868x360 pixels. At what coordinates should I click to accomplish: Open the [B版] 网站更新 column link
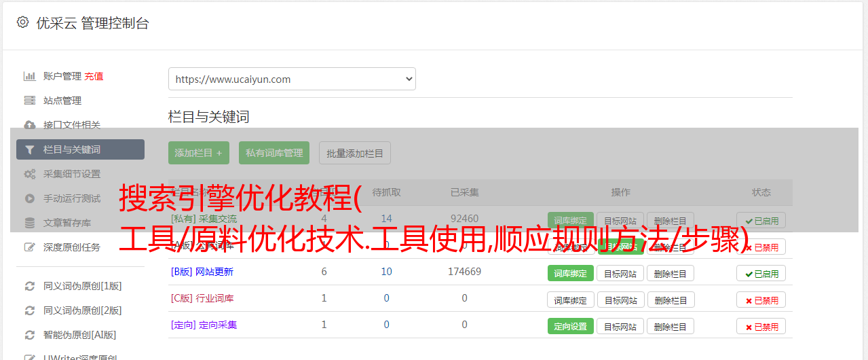click(x=202, y=272)
